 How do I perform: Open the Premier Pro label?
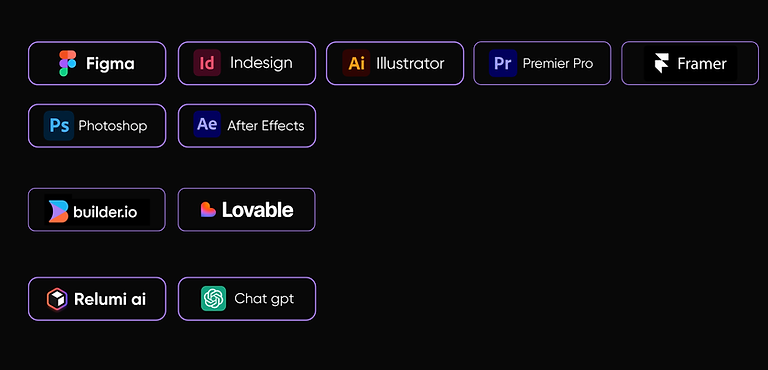pyautogui.click(x=558, y=64)
